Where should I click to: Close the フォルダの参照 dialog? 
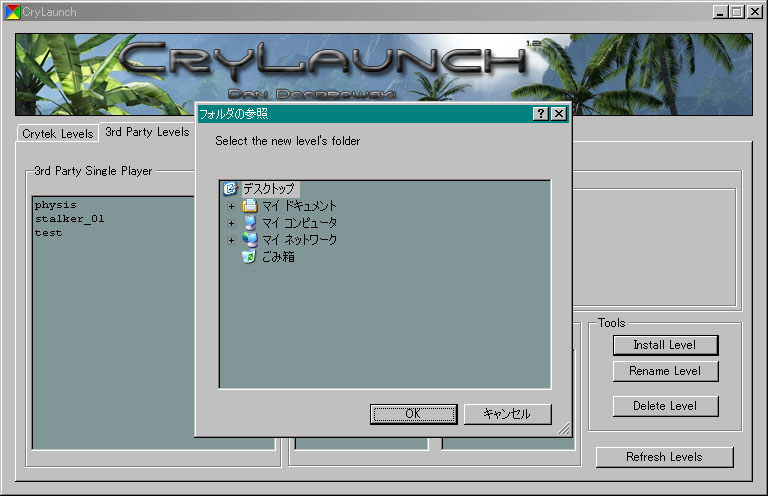558,114
